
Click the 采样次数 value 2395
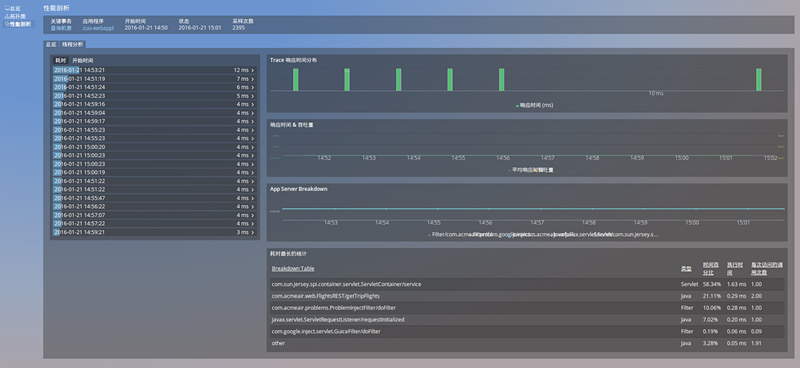[238, 28]
